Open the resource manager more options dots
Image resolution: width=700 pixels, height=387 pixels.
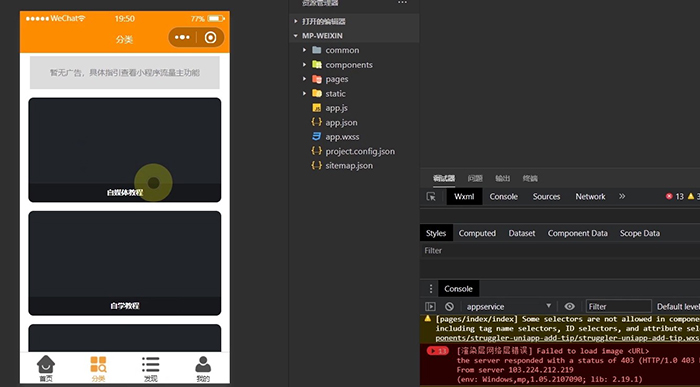[x=402, y=2]
